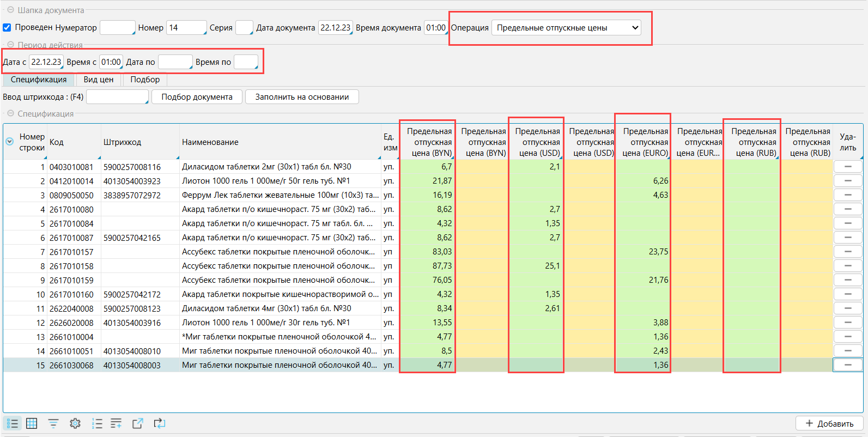Click the numbered list icon
Screen dimensions: 868x437
click(x=97, y=423)
